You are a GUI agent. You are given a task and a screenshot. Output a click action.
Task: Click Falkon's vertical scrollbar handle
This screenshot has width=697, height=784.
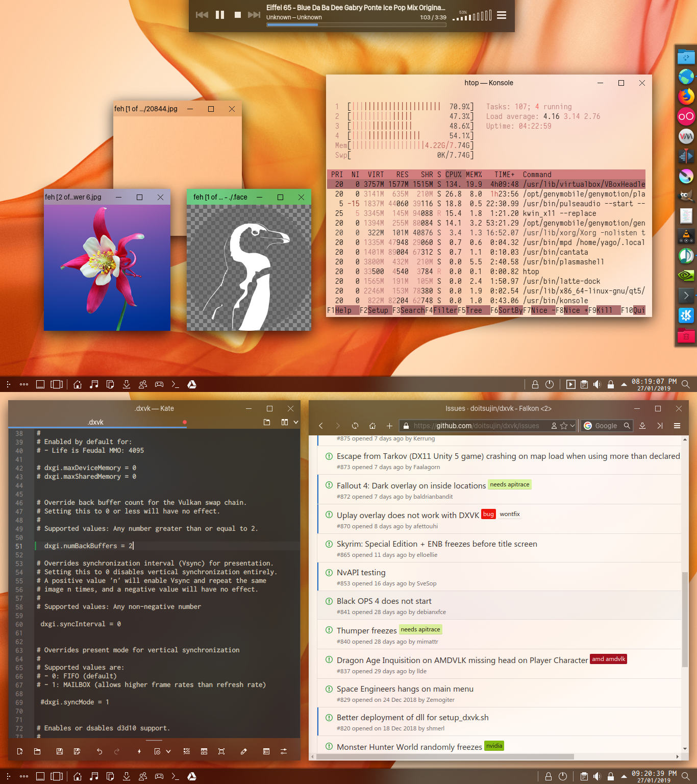coord(685,619)
